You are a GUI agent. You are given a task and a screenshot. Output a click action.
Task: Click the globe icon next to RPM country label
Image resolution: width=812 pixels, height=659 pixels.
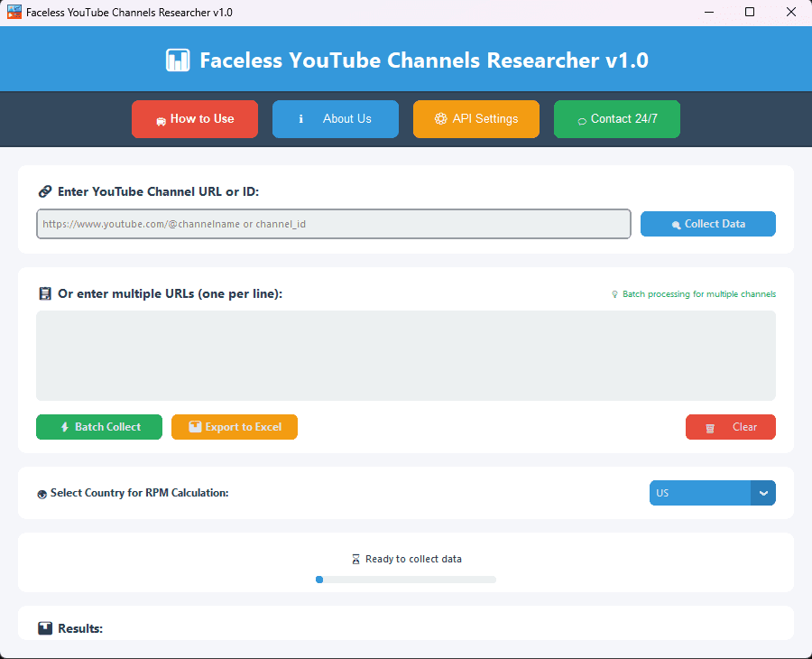point(42,493)
